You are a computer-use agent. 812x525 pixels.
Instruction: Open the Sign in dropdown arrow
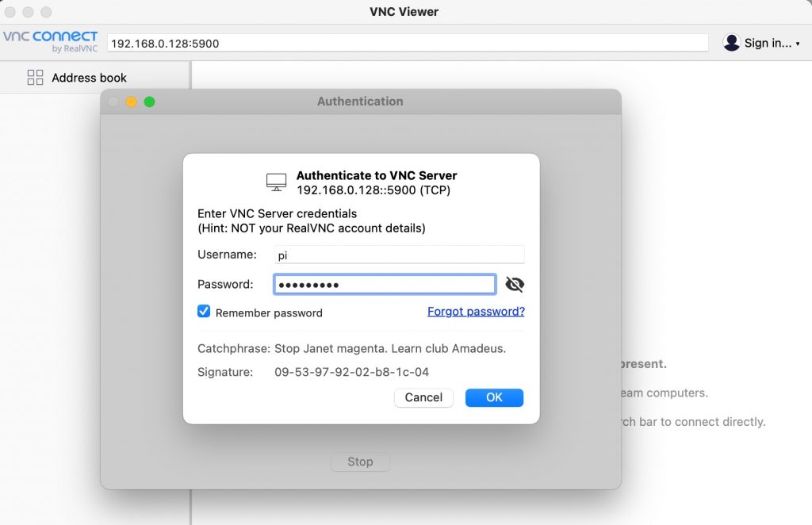click(x=798, y=44)
